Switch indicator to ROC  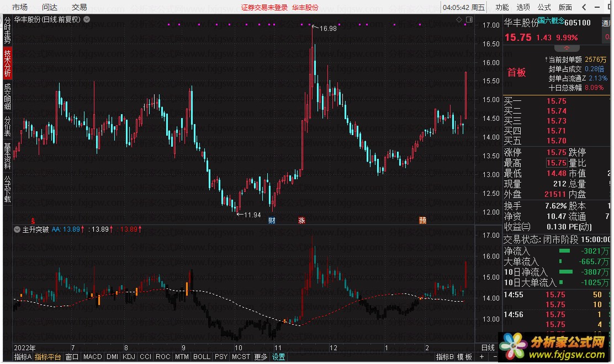163,357
